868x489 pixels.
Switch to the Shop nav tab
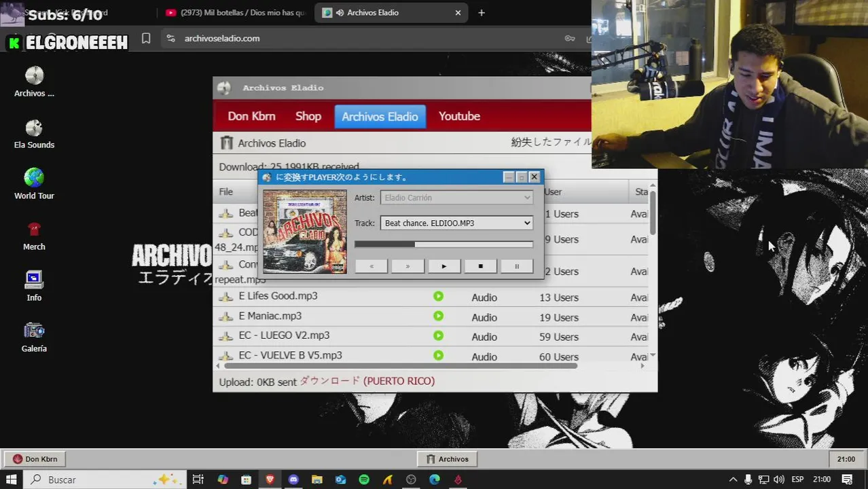(308, 116)
